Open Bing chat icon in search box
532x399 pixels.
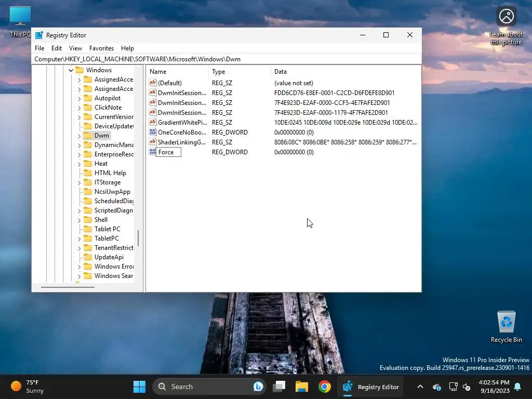[258, 387]
